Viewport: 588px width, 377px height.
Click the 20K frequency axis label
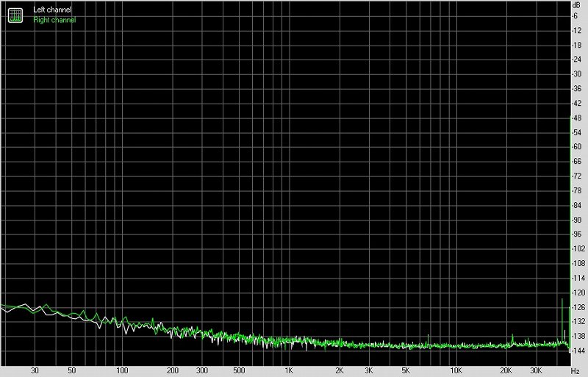[x=506, y=371]
